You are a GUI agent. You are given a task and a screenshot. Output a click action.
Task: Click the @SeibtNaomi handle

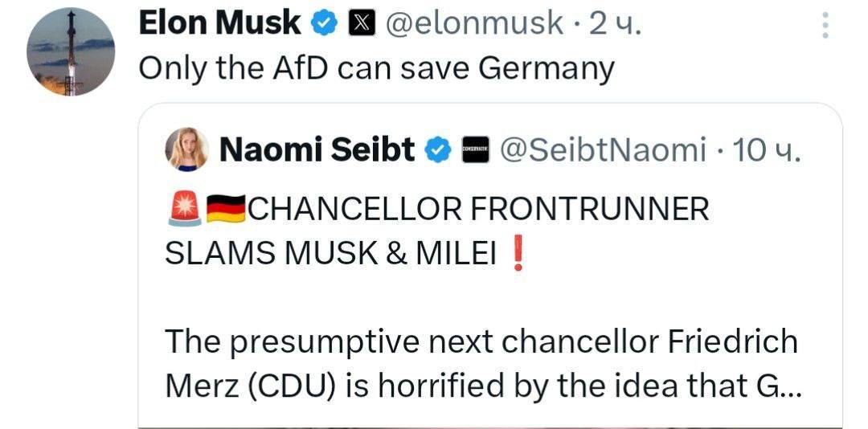tap(604, 149)
